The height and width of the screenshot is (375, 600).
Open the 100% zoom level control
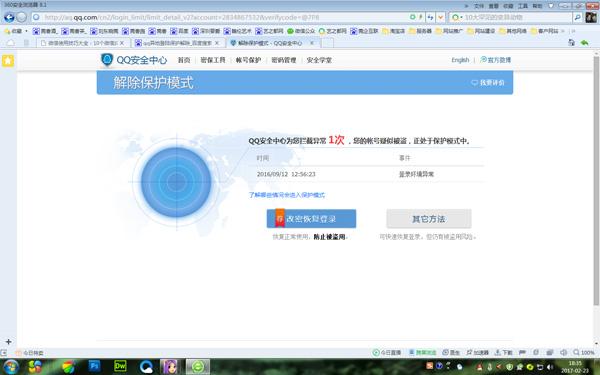[x=584, y=352]
